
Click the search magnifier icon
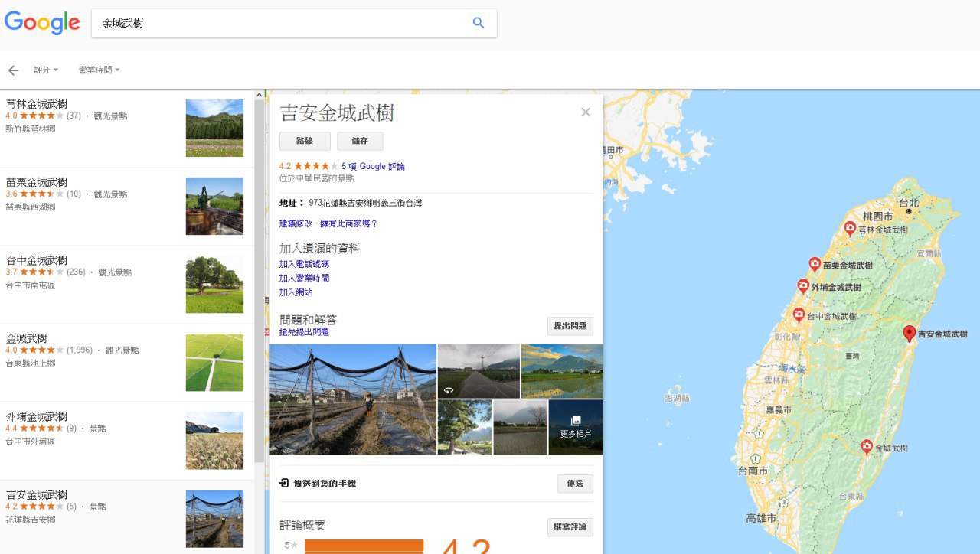click(x=479, y=23)
